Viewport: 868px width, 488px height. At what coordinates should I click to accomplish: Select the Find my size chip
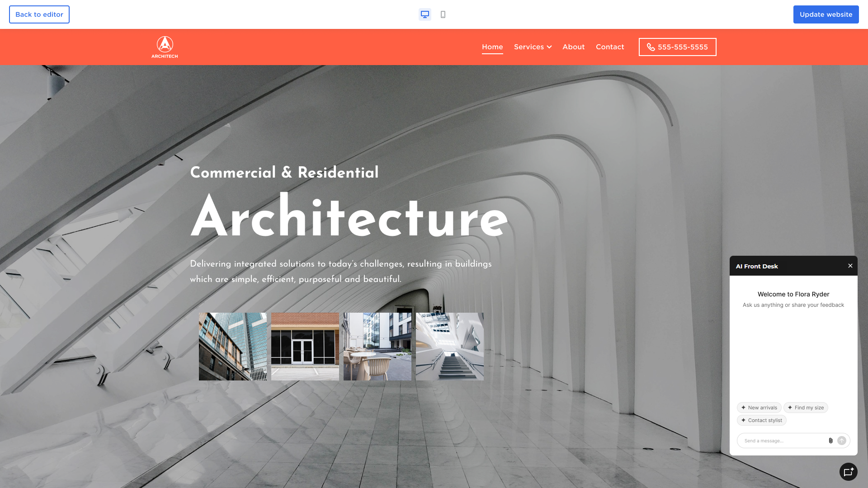(805, 408)
